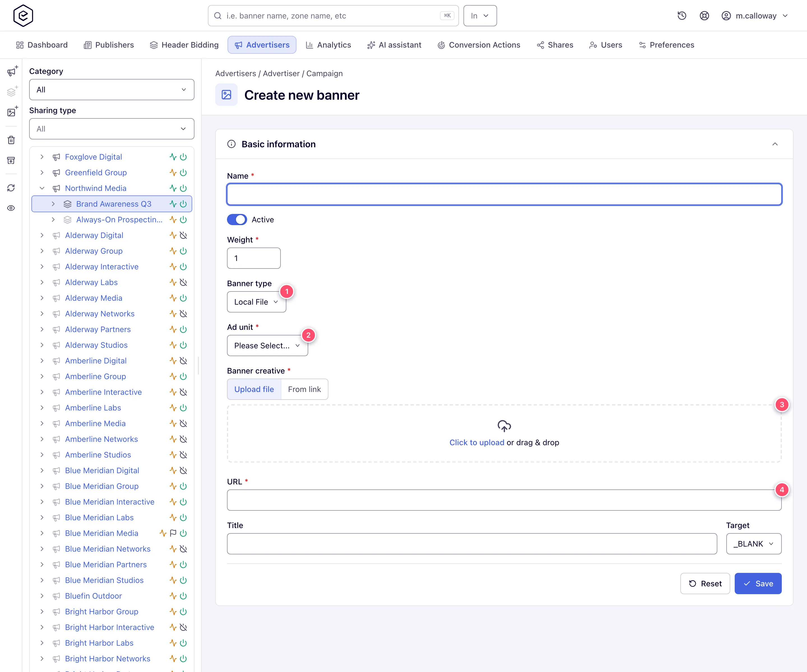Expand the Foxglove Digital tree node
Viewport: 807px width, 672px height.
pyautogui.click(x=42, y=157)
